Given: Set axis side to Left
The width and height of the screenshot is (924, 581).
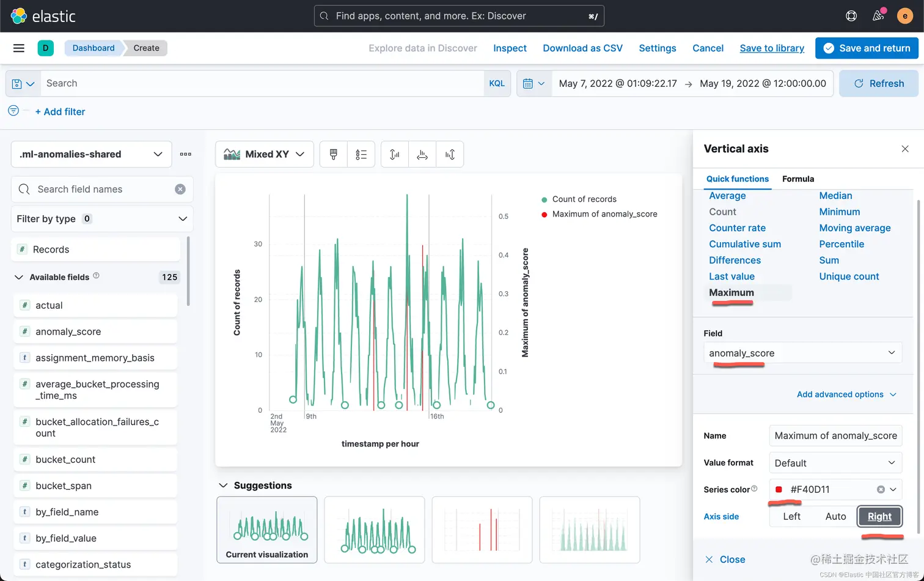Looking at the screenshot, I should [791, 516].
